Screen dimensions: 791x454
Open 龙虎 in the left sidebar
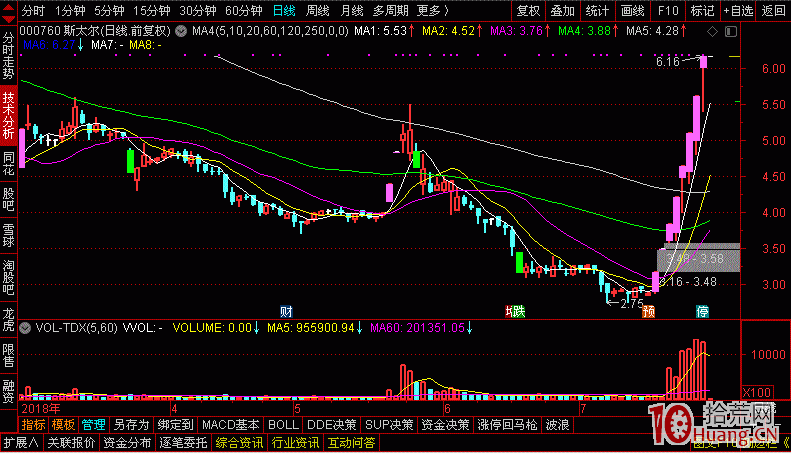(x=9, y=319)
